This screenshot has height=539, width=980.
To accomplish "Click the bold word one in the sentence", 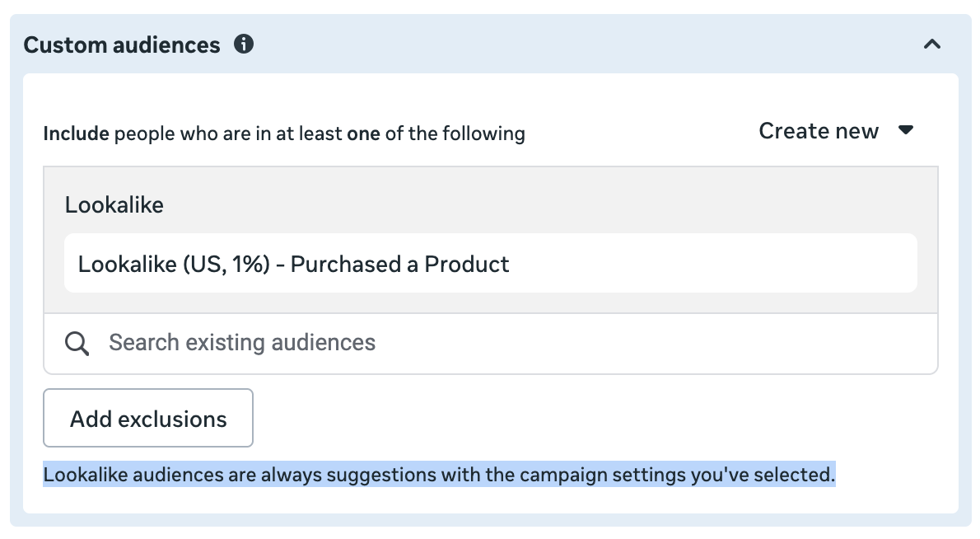I will point(363,134).
